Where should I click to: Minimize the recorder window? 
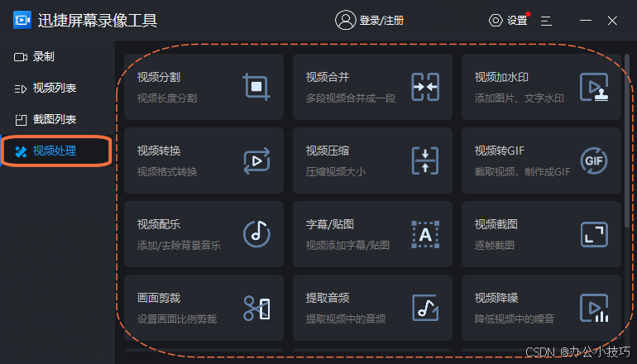[x=586, y=21]
